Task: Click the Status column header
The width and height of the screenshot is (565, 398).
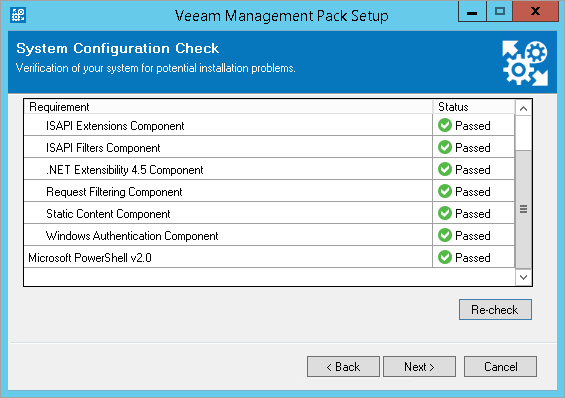Action: (473, 107)
